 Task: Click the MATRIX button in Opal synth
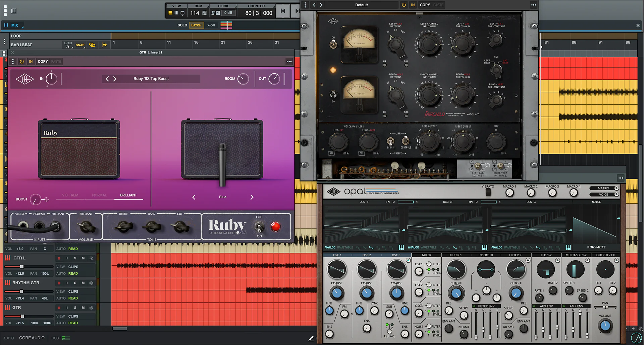(x=604, y=188)
